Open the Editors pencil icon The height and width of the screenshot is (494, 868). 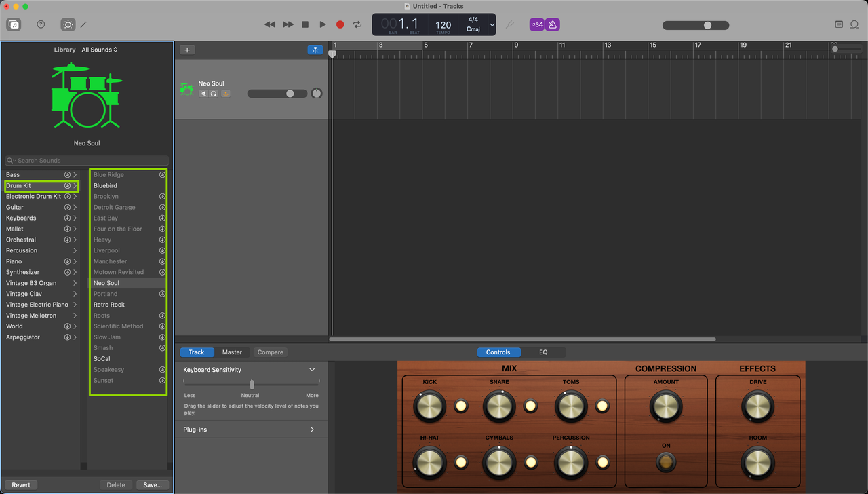click(84, 24)
